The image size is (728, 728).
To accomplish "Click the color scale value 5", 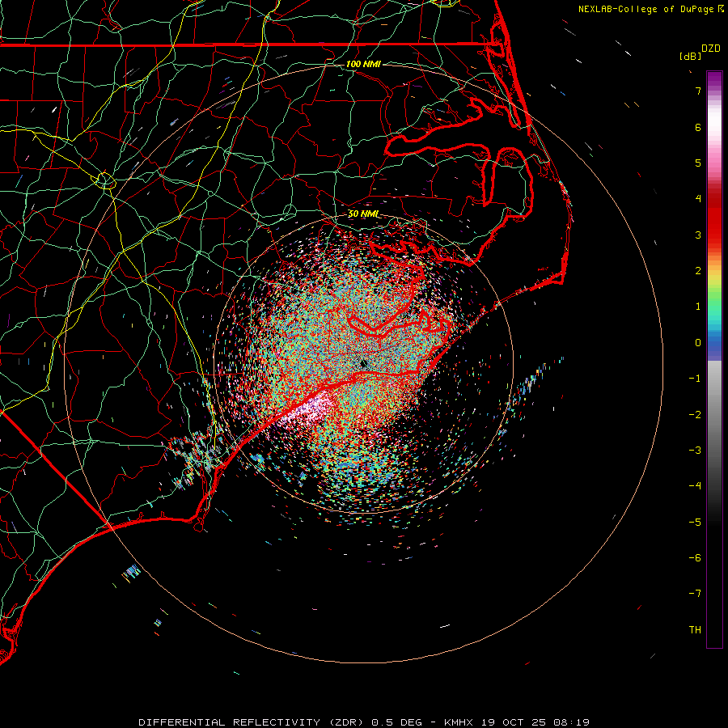I will coord(698,163).
